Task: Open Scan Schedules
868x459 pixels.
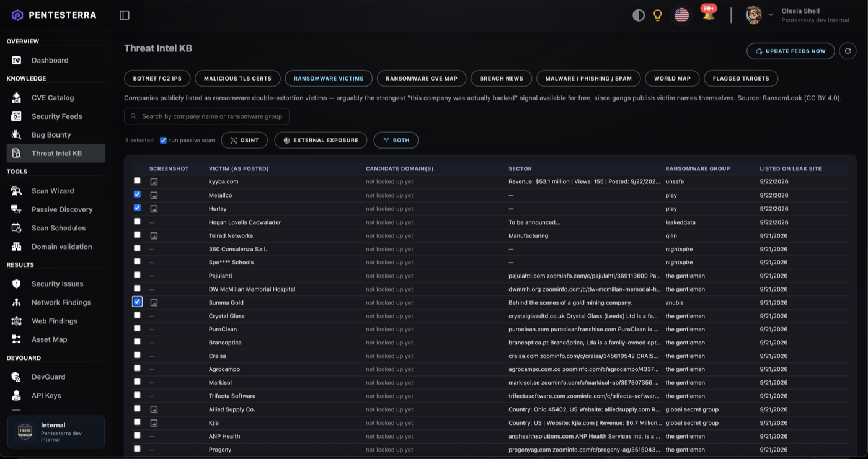Action: (56, 228)
